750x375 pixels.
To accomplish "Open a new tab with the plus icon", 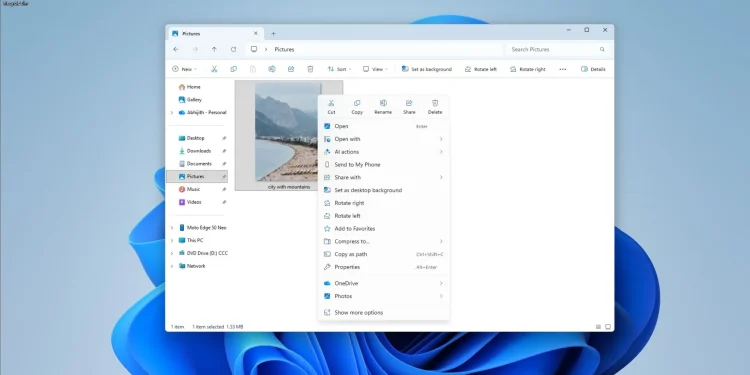I will coord(273,33).
